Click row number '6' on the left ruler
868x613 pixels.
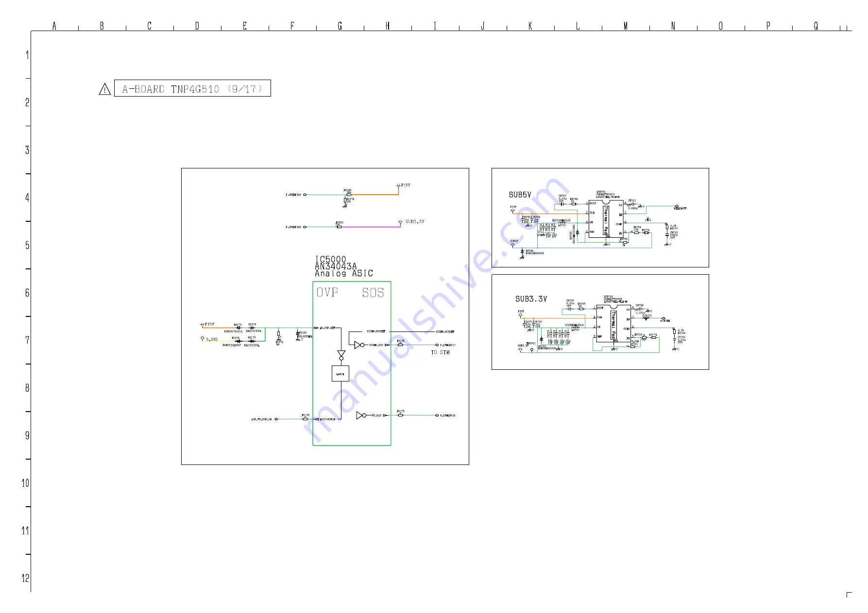27,293
